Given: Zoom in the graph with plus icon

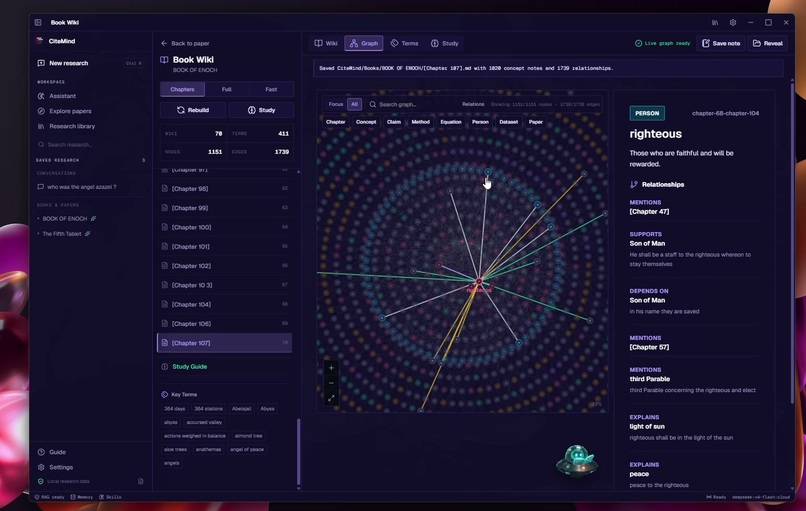Looking at the screenshot, I should pos(331,368).
